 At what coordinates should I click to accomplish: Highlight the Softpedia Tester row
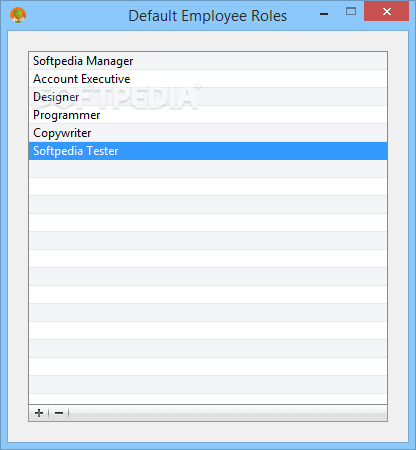pyautogui.click(x=208, y=151)
